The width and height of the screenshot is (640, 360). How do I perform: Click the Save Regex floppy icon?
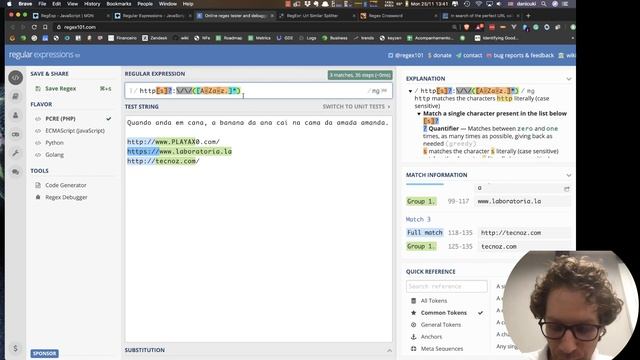[38, 89]
